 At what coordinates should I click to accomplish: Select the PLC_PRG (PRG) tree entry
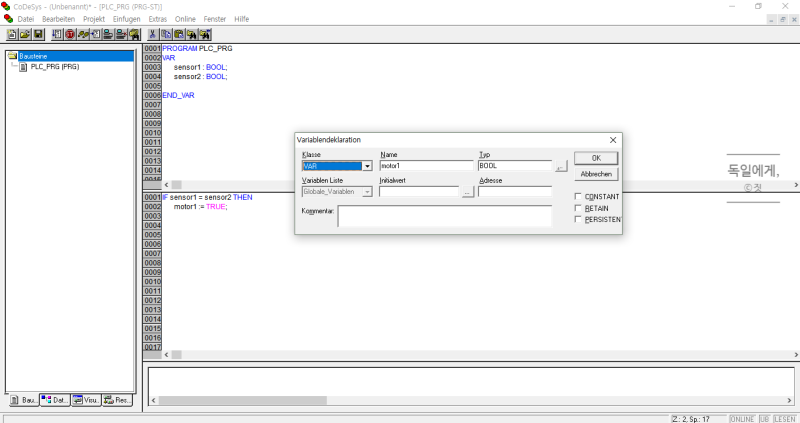coord(55,67)
